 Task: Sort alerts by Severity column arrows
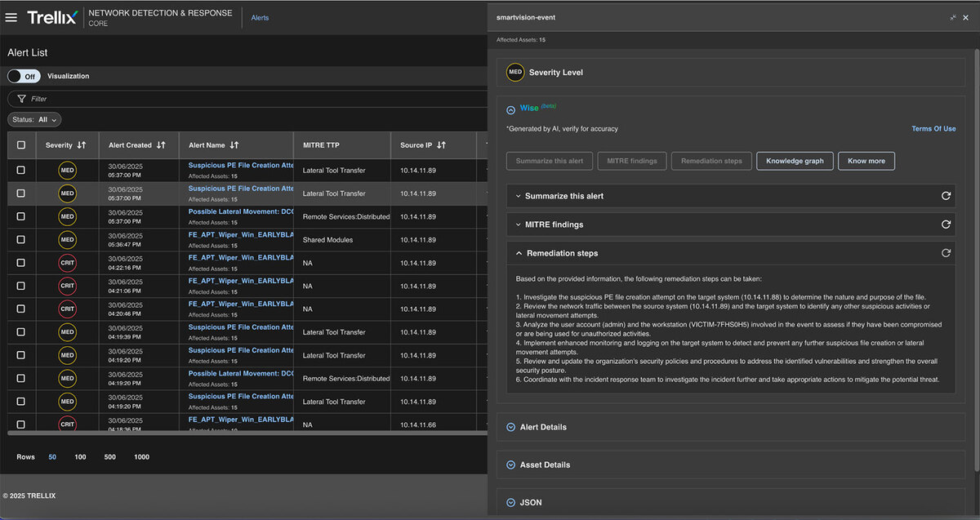click(x=81, y=145)
